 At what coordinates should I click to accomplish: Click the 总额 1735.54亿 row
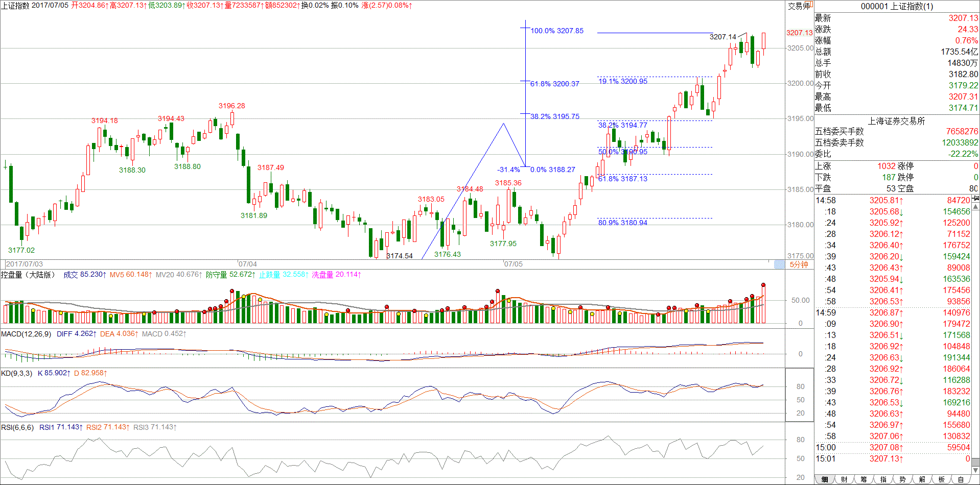point(897,52)
